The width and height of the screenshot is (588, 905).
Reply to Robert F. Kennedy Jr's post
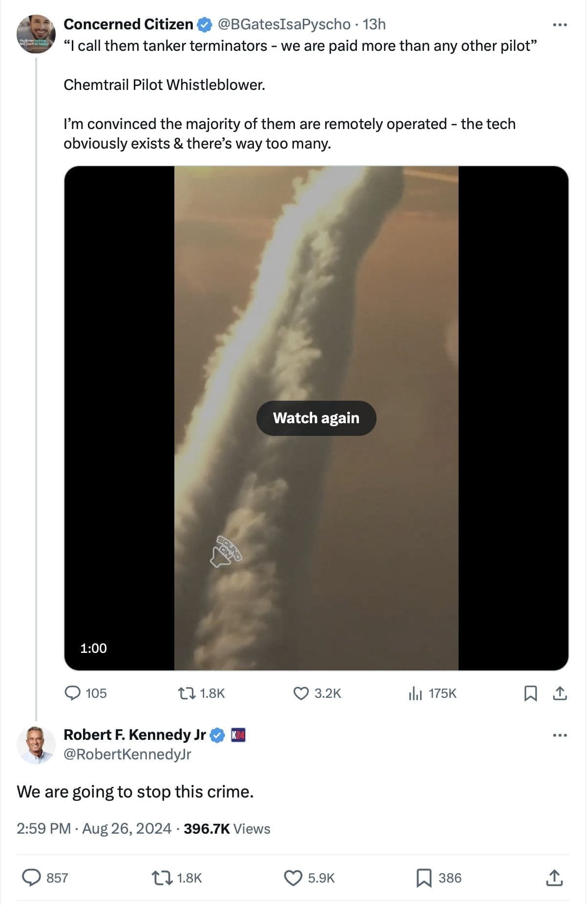[32, 878]
